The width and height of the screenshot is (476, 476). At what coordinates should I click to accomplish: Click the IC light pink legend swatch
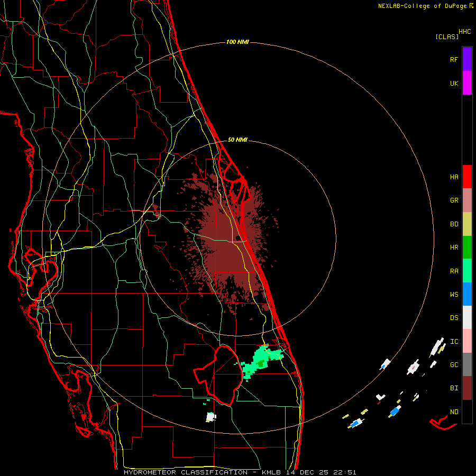(467, 341)
